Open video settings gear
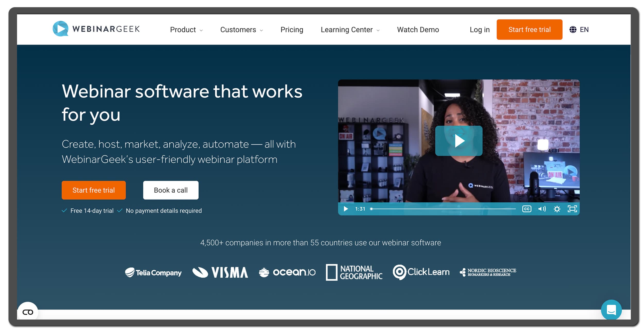644x335 pixels. click(x=557, y=209)
